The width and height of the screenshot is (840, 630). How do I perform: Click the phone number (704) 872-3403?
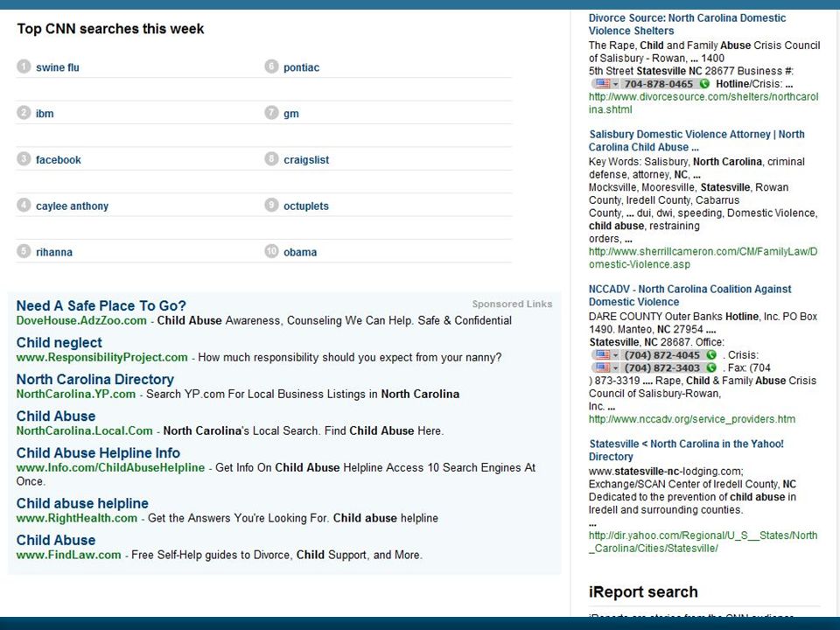click(662, 367)
